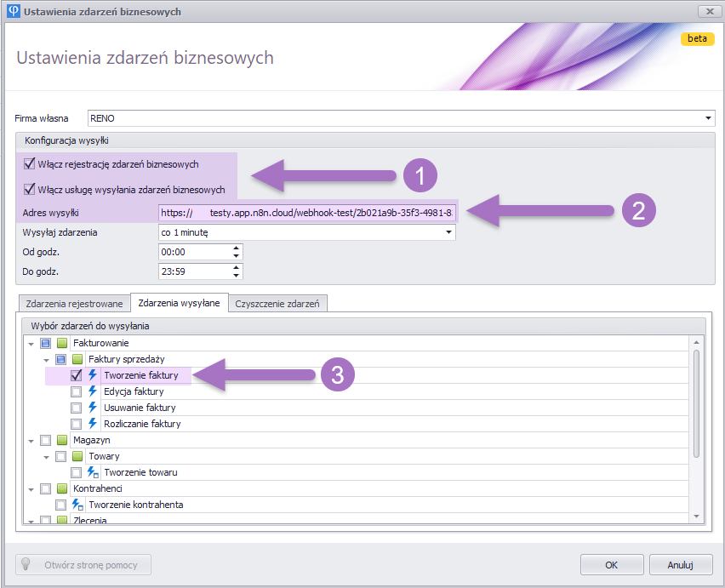Toggle Włącz usługę wysyłania zdarzeń biznesowych
Image resolution: width=725 pixels, height=588 pixels.
pyautogui.click(x=30, y=190)
